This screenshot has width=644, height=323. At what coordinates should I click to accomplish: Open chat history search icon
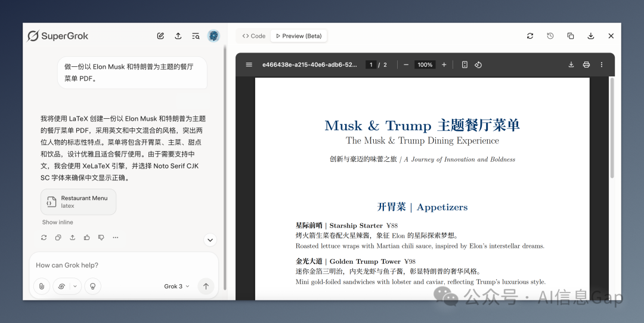196,36
